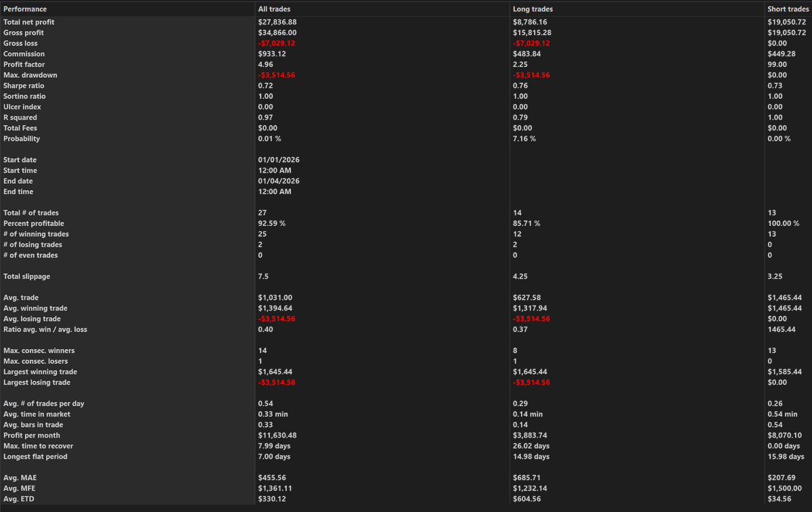The height and width of the screenshot is (512, 812).
Task: Select the Longest flat period label
Action: pos(35,457)
